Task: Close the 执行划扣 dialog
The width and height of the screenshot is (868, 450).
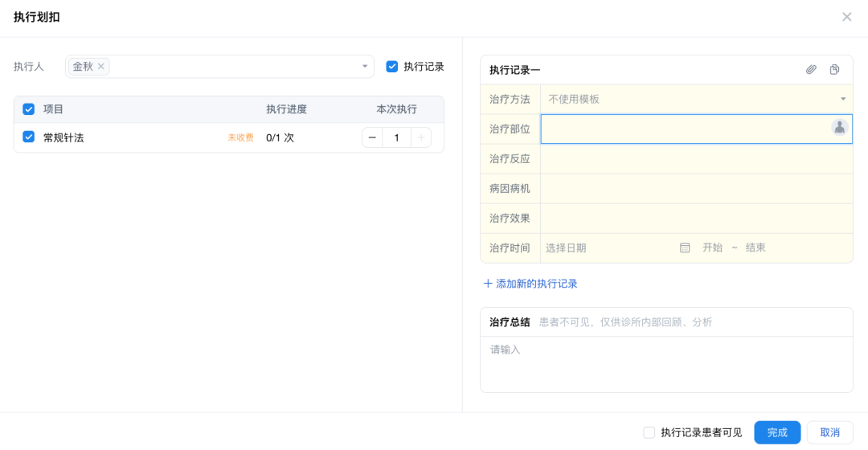Action: tap(846, 17)
